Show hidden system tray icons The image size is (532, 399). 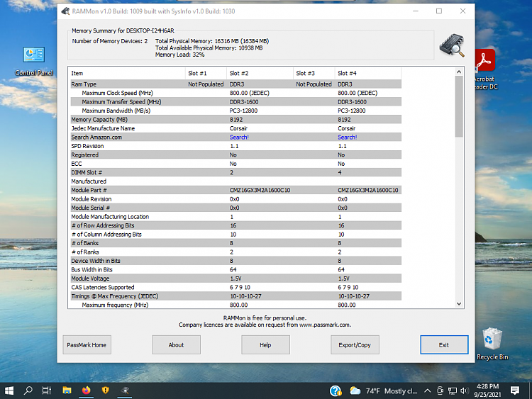[428, 391]
